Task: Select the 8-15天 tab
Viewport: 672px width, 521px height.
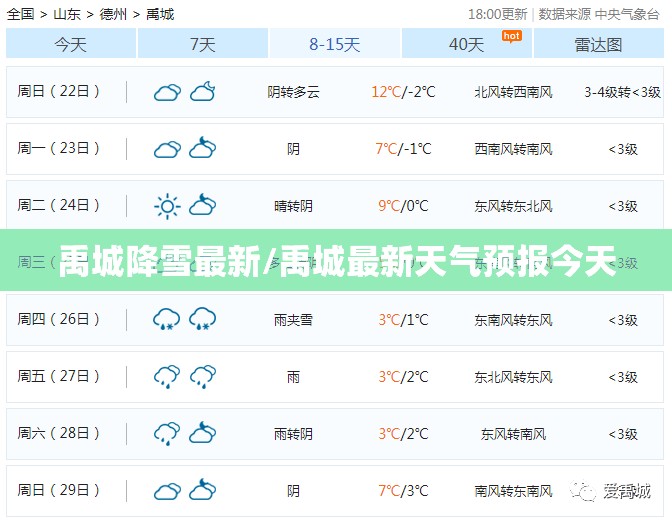Action: 335,43
